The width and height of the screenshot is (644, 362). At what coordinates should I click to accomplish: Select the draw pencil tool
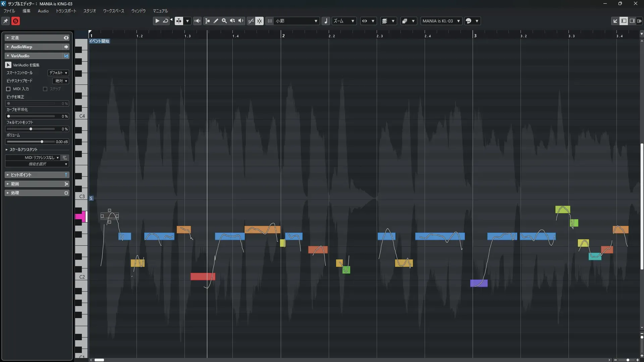[216, 21]
